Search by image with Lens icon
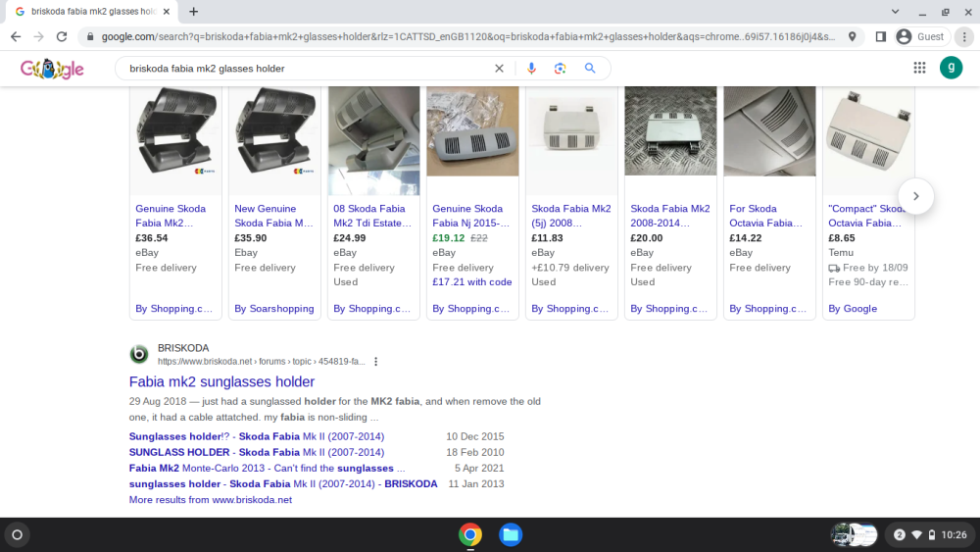 pyautogui.click(x=560, y=68)
